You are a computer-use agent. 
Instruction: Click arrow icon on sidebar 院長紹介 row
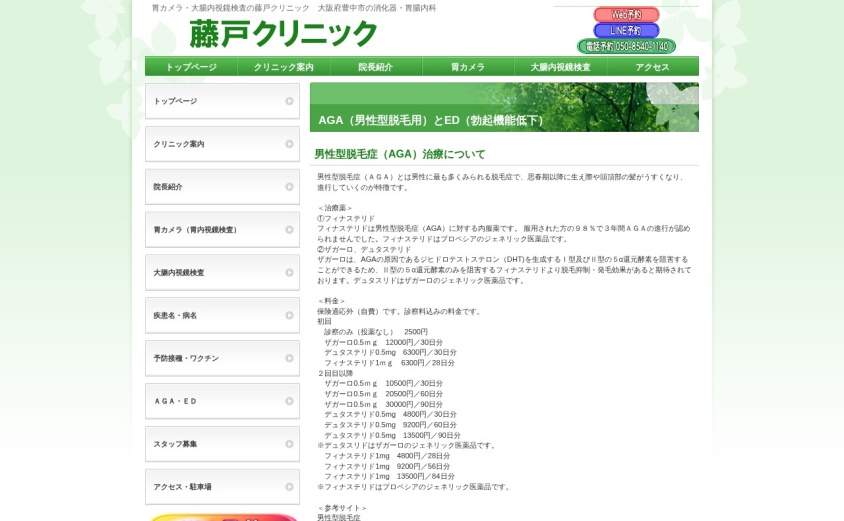click(x=290, y=187)
